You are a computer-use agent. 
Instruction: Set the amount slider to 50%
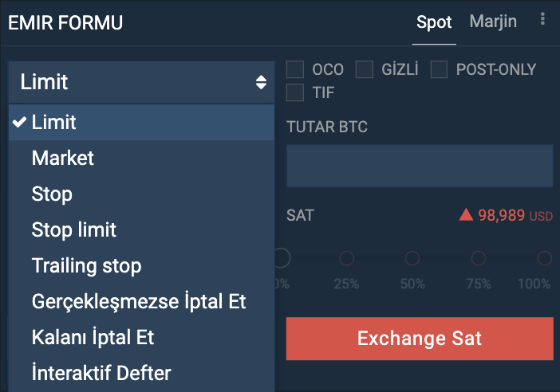point(412,258)
